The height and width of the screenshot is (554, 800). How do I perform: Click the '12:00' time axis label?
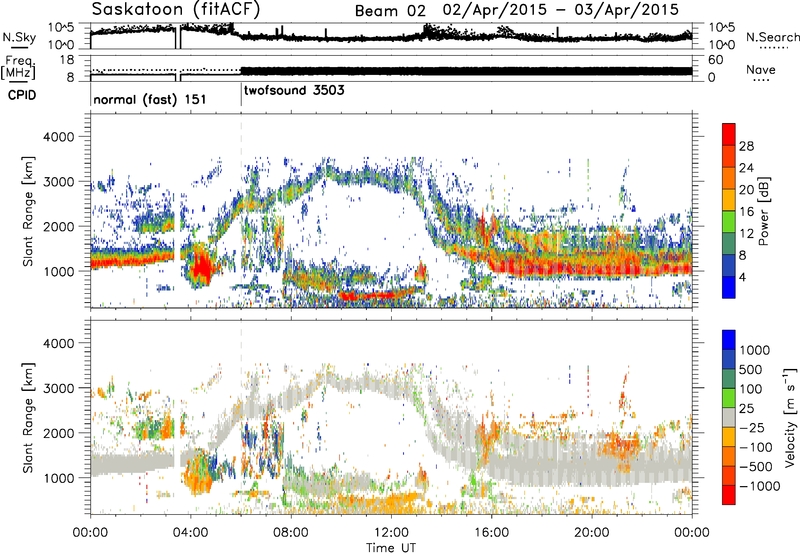[391, 533]
